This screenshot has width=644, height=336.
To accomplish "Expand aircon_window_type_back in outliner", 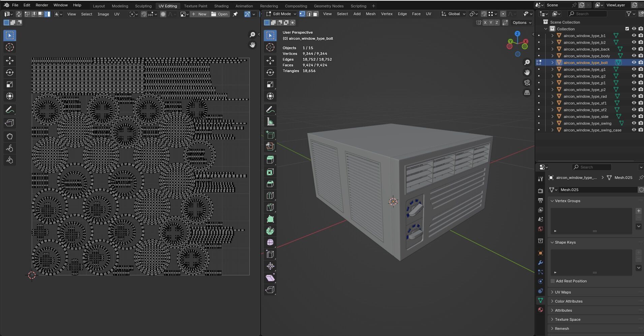I will 552,49.
